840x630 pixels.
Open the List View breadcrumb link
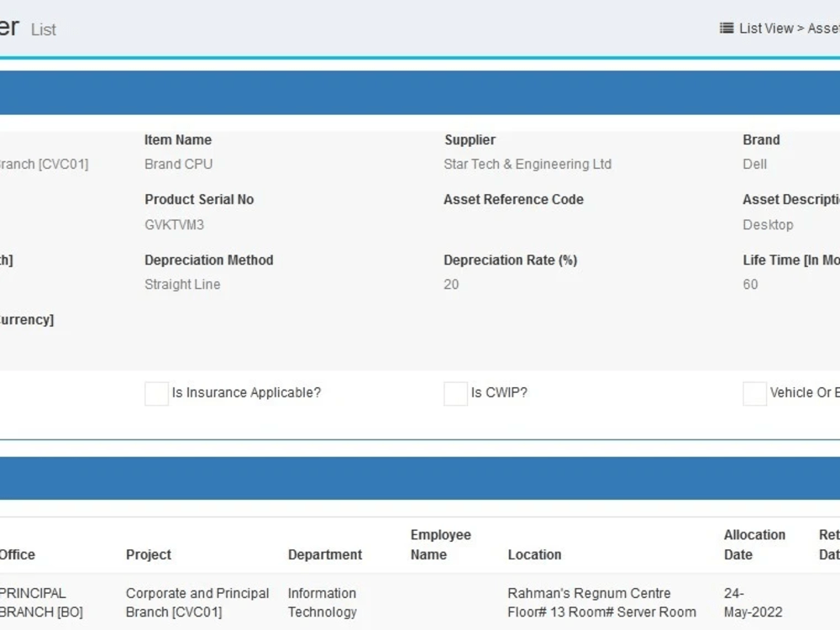pos(766,29)
